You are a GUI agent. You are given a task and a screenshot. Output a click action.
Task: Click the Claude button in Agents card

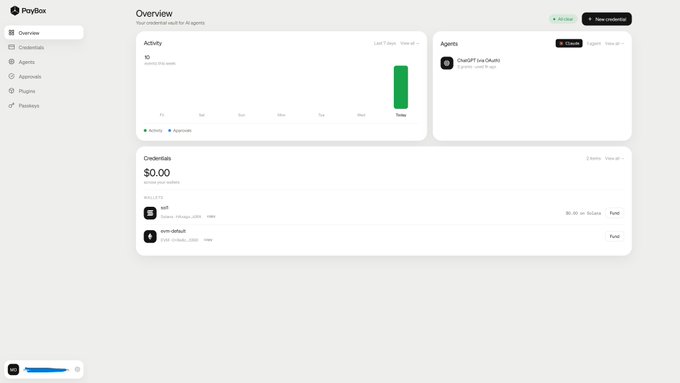569,43
